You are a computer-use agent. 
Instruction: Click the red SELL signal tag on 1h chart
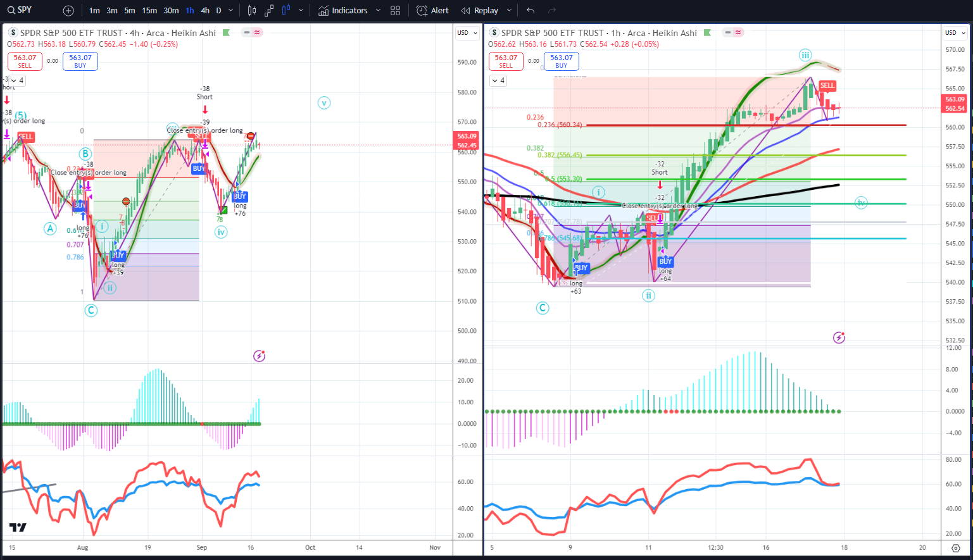tap(827, 85)
